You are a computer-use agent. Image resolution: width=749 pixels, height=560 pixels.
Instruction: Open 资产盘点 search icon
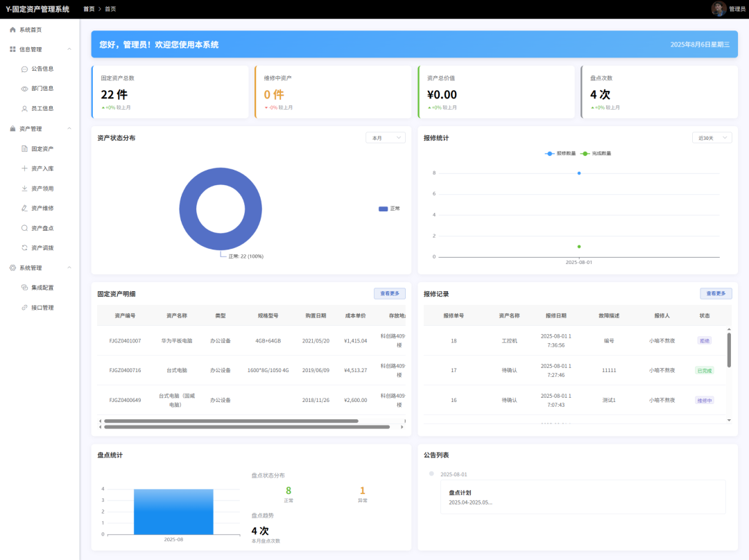click(24, 228)
